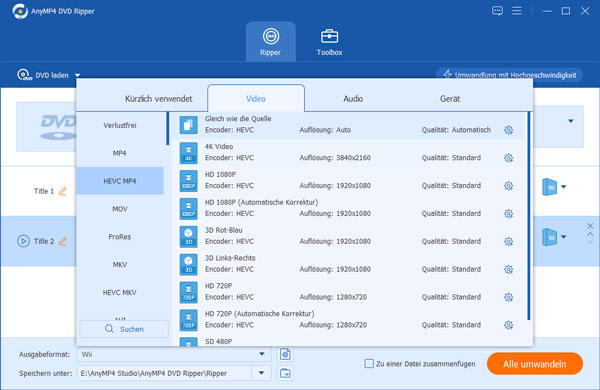Viewport: 600px width, 390px height.
Task: Select the Gleich wie die Quelle icon
Action: 189,125
